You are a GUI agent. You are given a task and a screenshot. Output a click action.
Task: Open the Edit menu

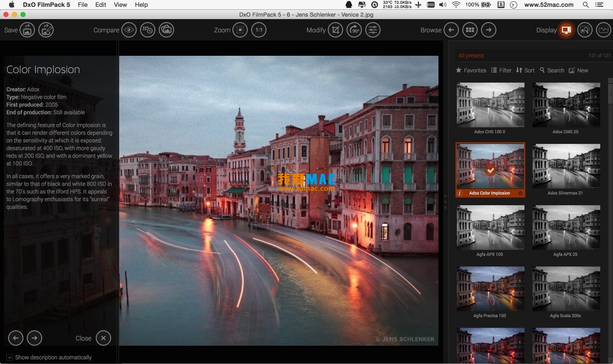[x=101, y=5]
